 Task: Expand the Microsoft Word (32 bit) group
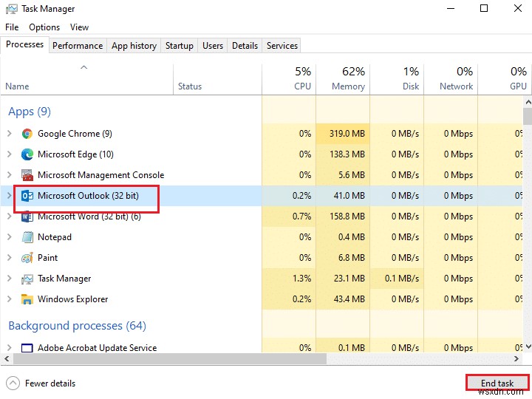point(10,216)
